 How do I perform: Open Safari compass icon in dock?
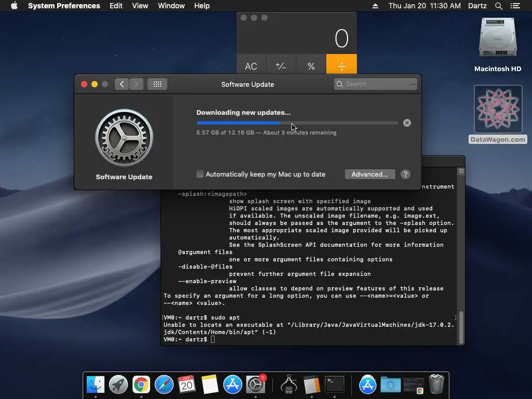pos(164,385)
